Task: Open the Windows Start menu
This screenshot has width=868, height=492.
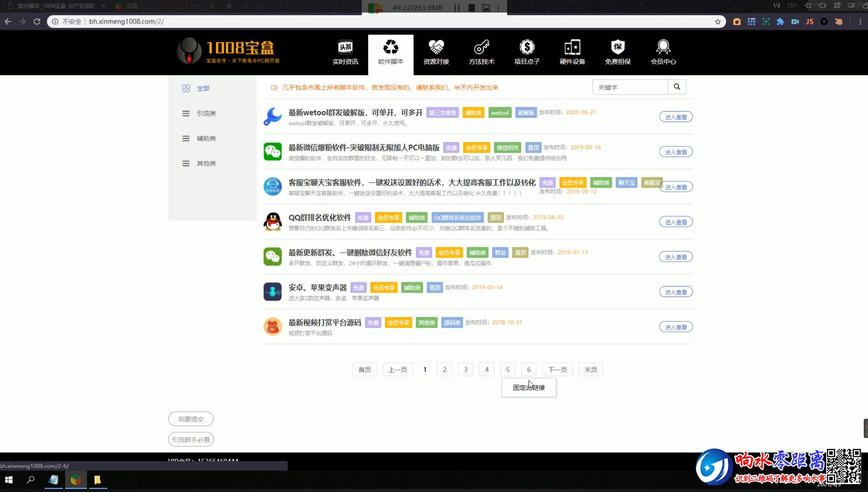Action: tap(8, 479)
